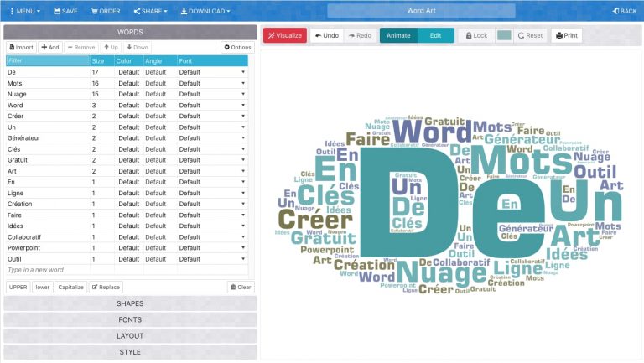Viewport: 644px width, 363px height.
Task: Switch to Animate mode
Action: coord(398,35)
